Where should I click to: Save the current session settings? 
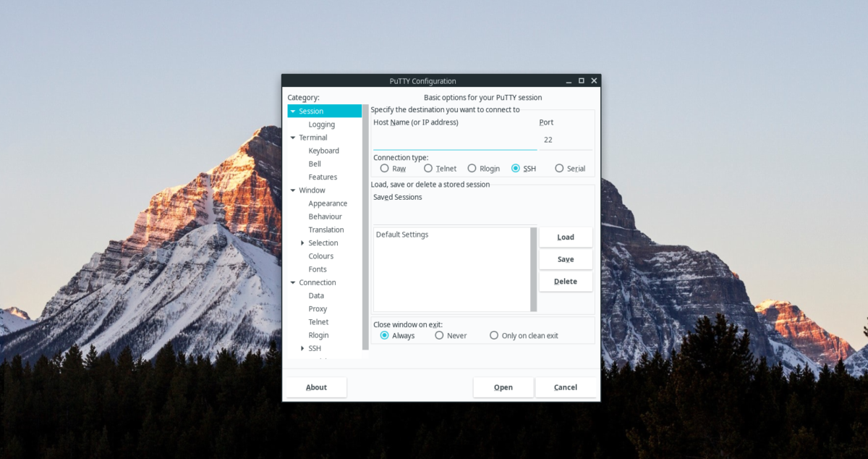point(566,258)
